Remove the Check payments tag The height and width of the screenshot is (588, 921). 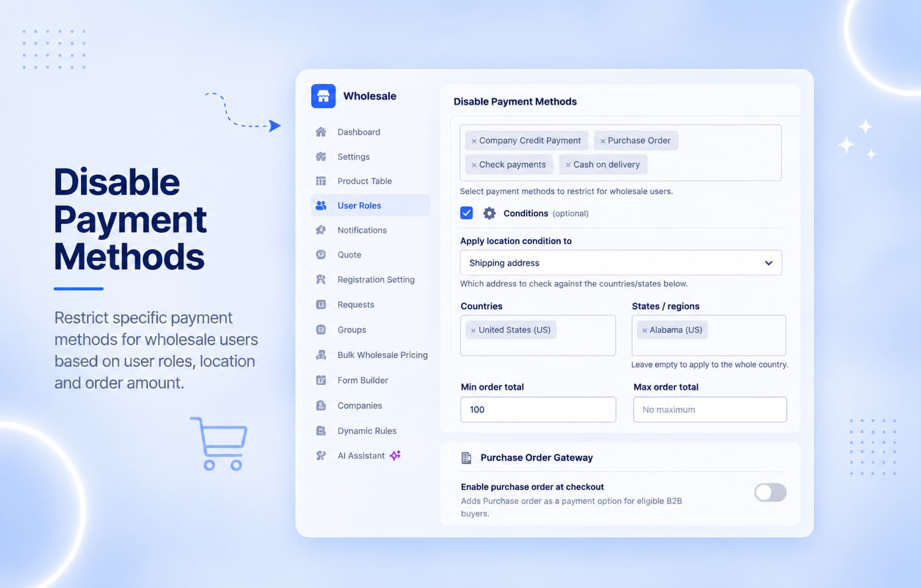coord(474,165)
